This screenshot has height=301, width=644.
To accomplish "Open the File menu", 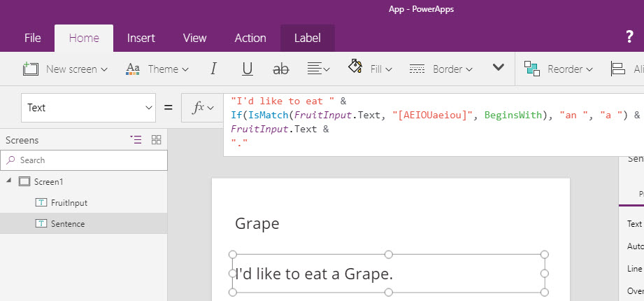I will (32, 38).
